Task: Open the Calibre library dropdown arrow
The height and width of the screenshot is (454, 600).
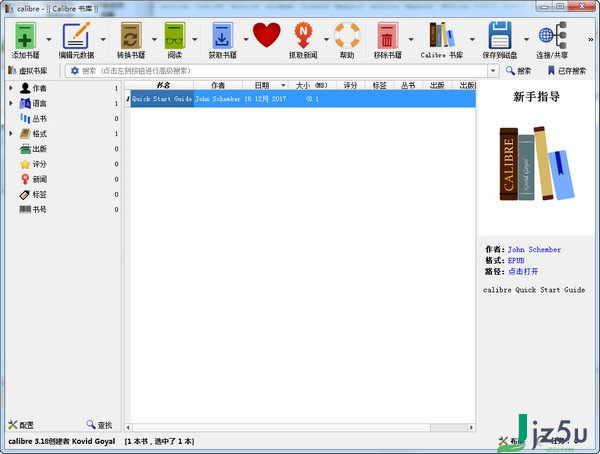Action: pos(472,39)
